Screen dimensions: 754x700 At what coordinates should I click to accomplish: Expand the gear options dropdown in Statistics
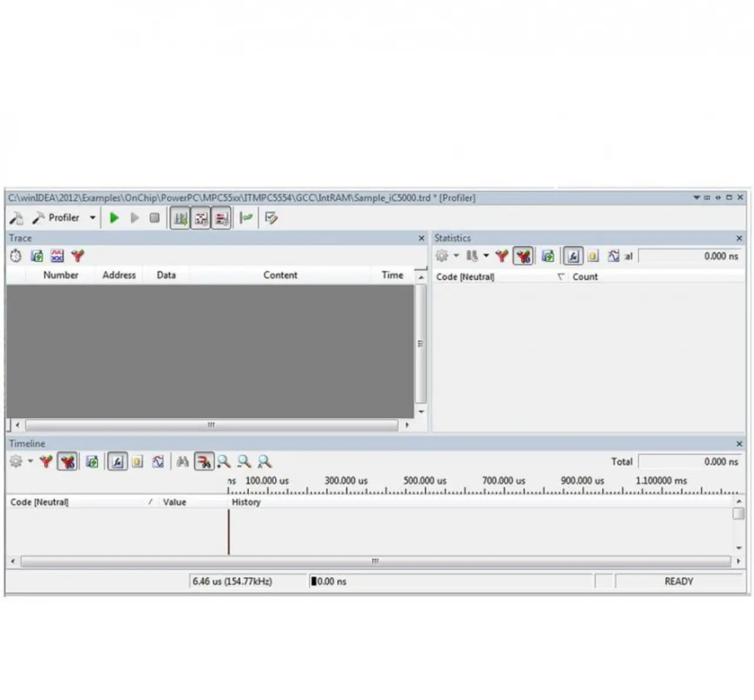[456, 256]
